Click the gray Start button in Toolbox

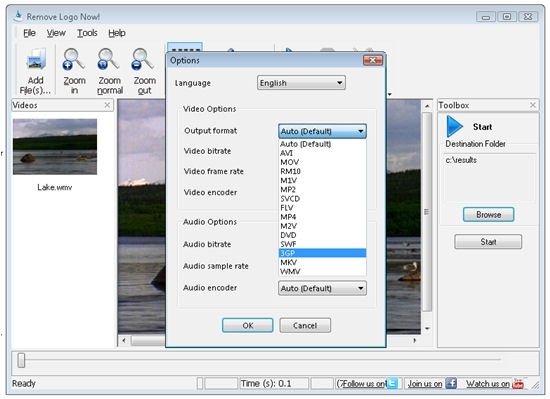point(488,242)
